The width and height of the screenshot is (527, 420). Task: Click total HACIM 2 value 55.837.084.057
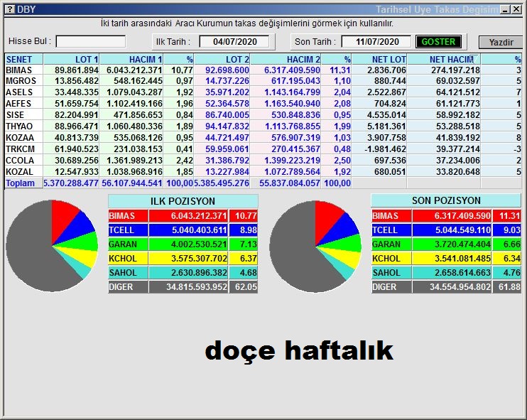click(x=290, y=183)
